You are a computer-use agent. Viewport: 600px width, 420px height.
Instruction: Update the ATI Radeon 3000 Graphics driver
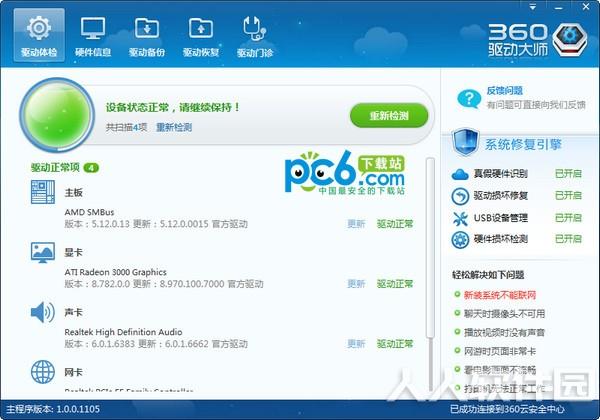356,284
